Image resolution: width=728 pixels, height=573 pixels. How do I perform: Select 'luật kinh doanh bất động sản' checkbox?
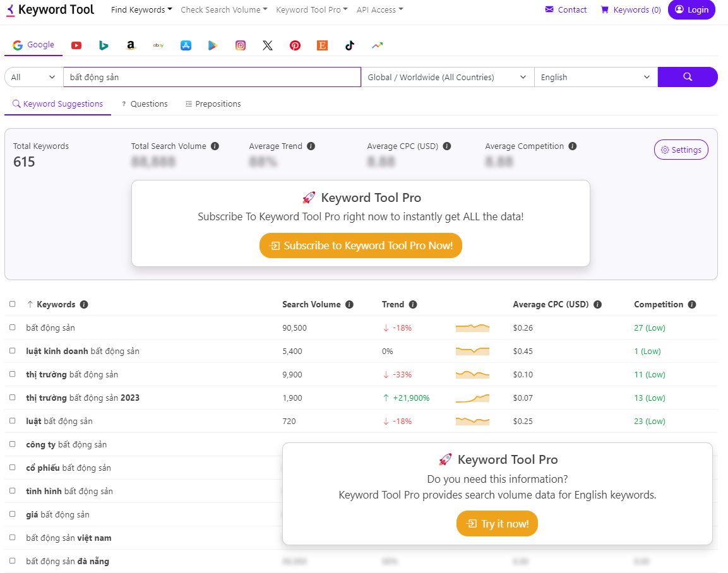[x=13, y=351]
